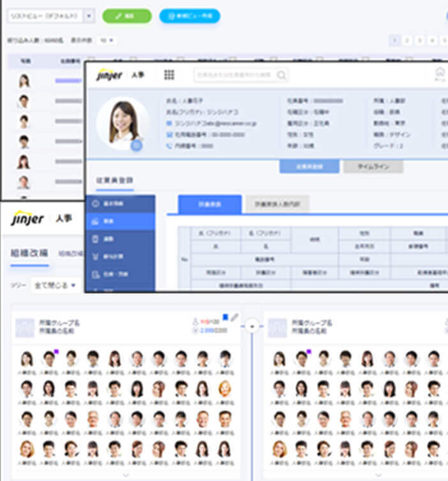This screenshot has width=448, height=481.
Task: Click the search magnifier icon in header
Action: pyautogui.click(x=281, y=75)
